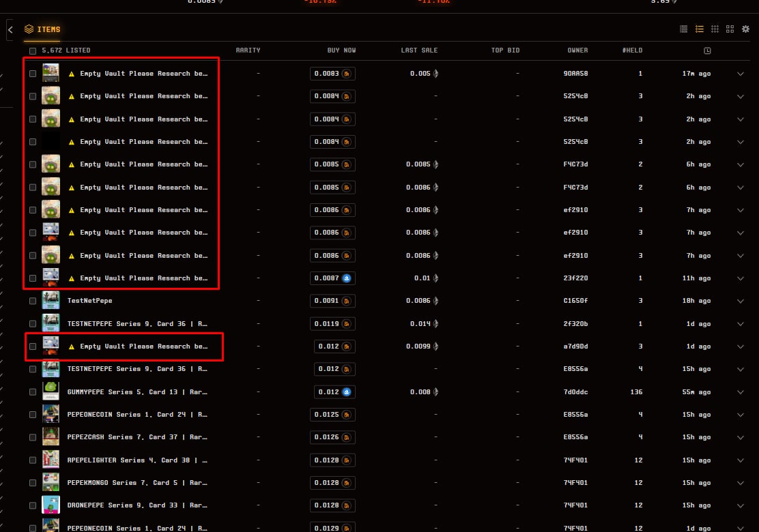Expand the 23f220 row details
This screenshot has height=532, width=759.
740,278
